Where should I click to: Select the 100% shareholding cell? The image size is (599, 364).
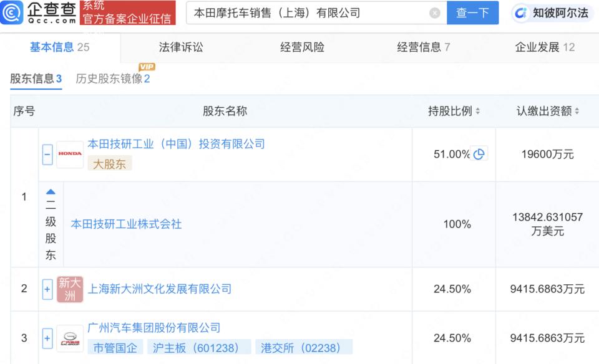[x=457, y=224]
